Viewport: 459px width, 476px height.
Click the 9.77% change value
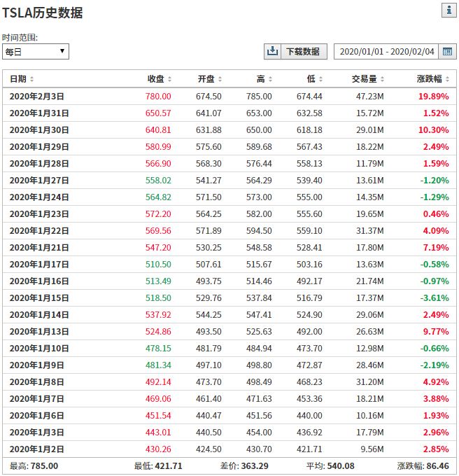tap(436, 332)
